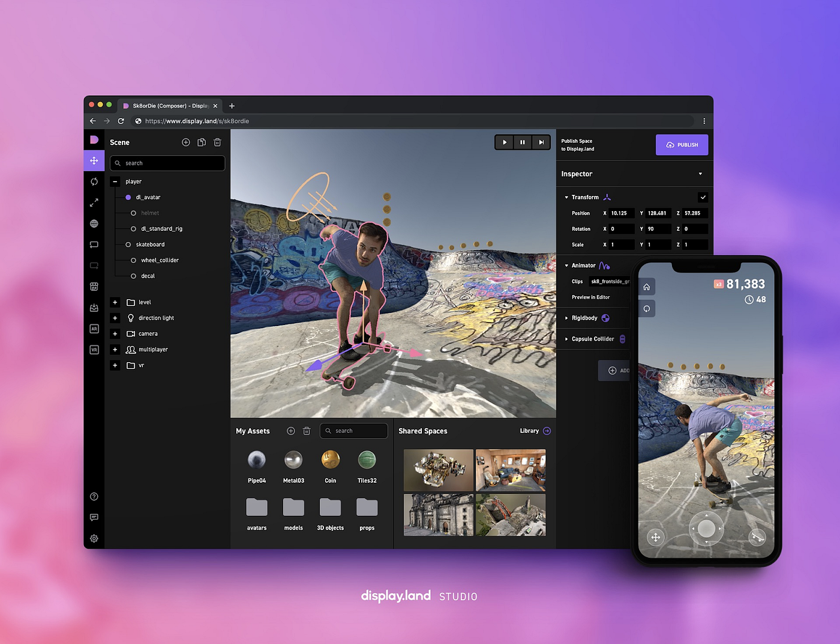
Task: Select helmet node in scene tree
Action: coord(150,213)
